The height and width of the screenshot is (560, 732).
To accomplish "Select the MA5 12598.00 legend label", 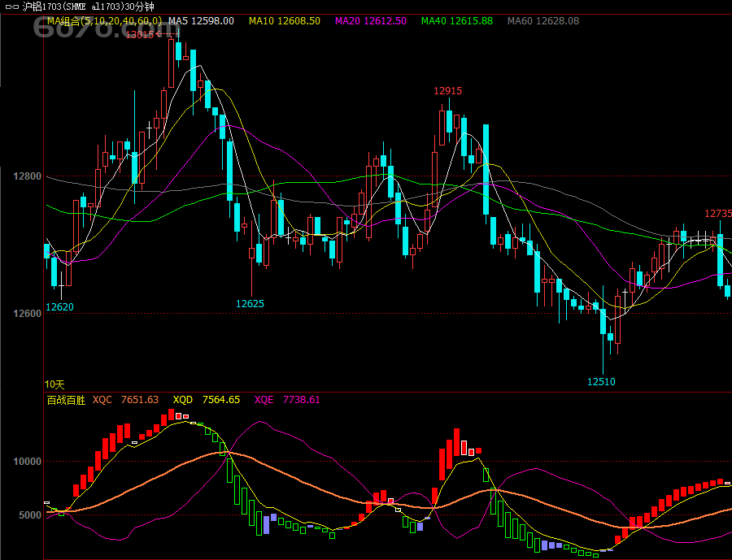I will (201, 20).
